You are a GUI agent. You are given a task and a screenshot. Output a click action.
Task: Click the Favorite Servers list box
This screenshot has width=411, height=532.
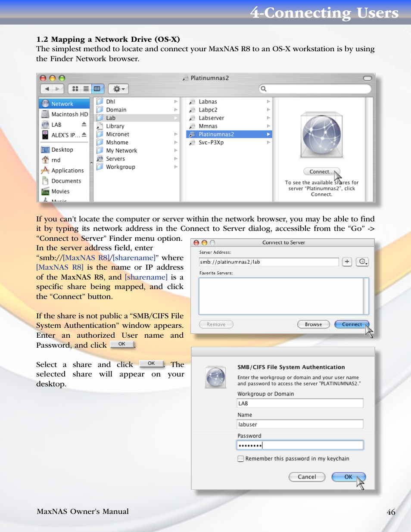pos(284,296)
